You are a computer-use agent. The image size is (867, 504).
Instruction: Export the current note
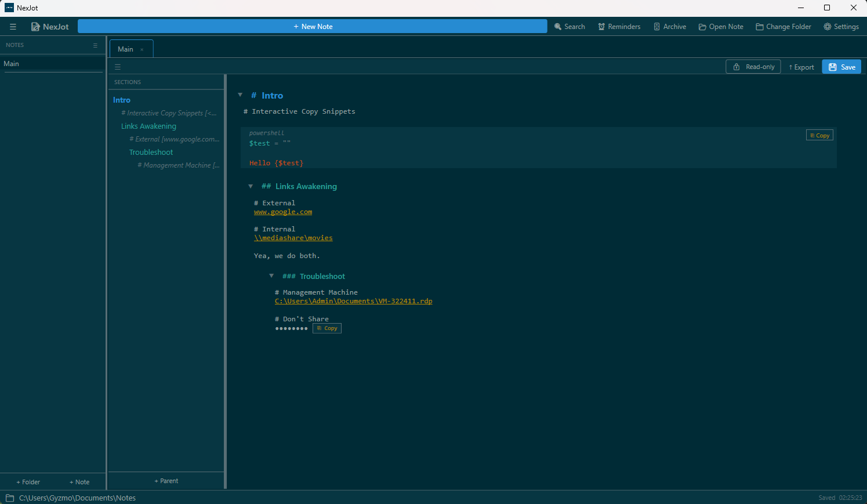(x=801, y=67)
